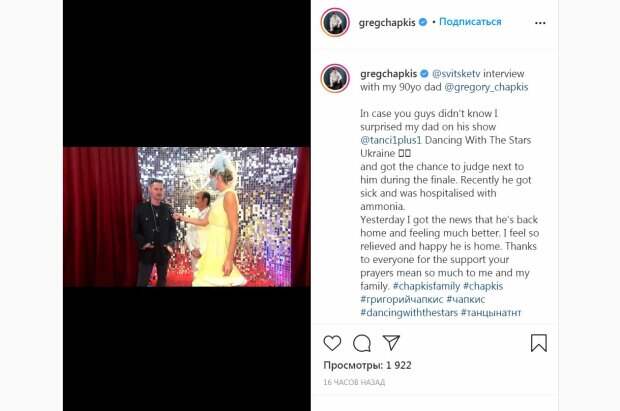The height and width of the screenshot is (411, 620).
Task: Open the #григорийчапкис hashtag
Action: coord(402,299)
